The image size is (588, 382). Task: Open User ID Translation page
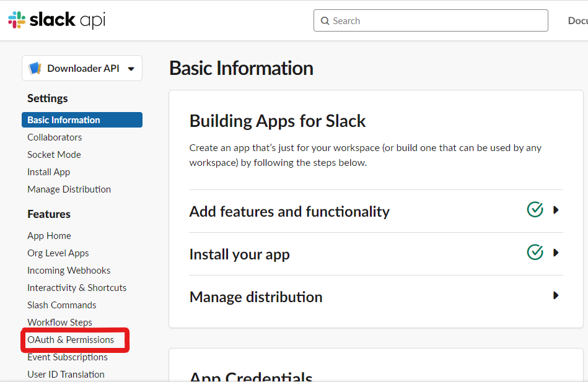66,375
